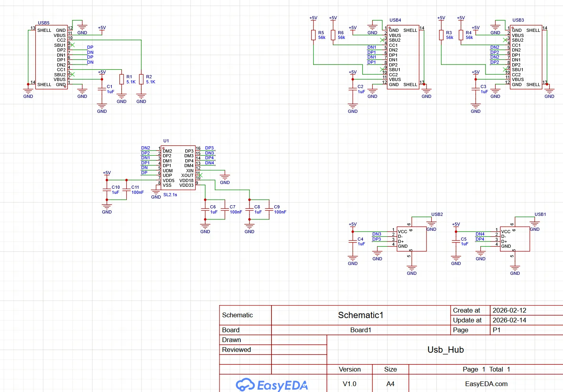Click the A4 sheet size value

pos(390,384)
